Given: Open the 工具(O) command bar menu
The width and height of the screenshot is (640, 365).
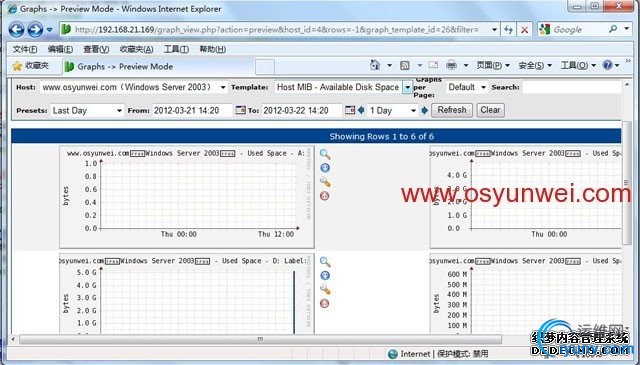Looking at the screenshot, I should (578, 65).
